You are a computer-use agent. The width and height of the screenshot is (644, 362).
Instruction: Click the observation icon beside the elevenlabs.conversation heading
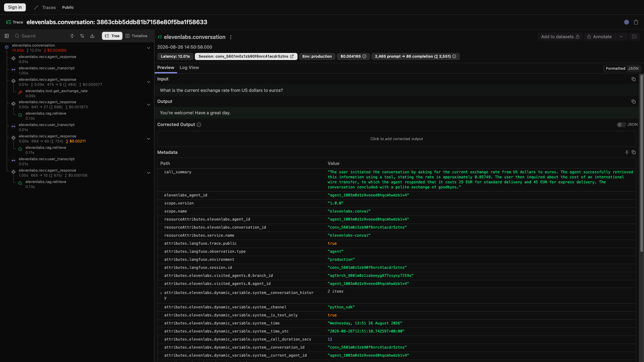160,37
